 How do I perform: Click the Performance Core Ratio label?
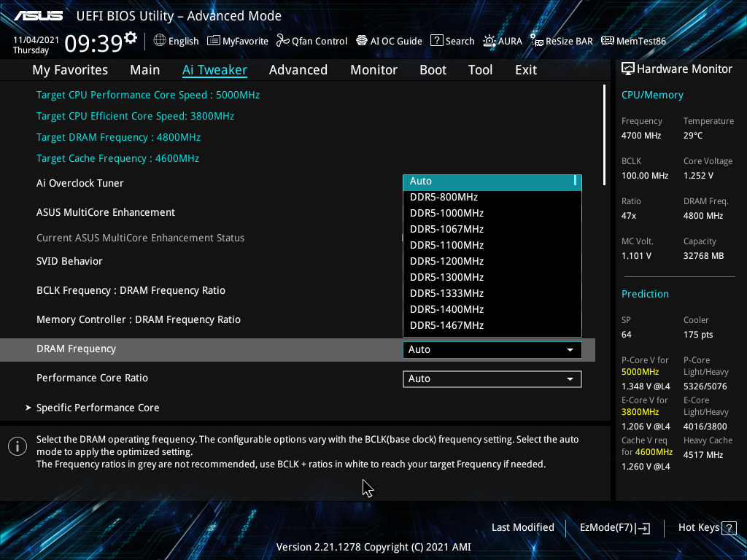click(93, 378)
